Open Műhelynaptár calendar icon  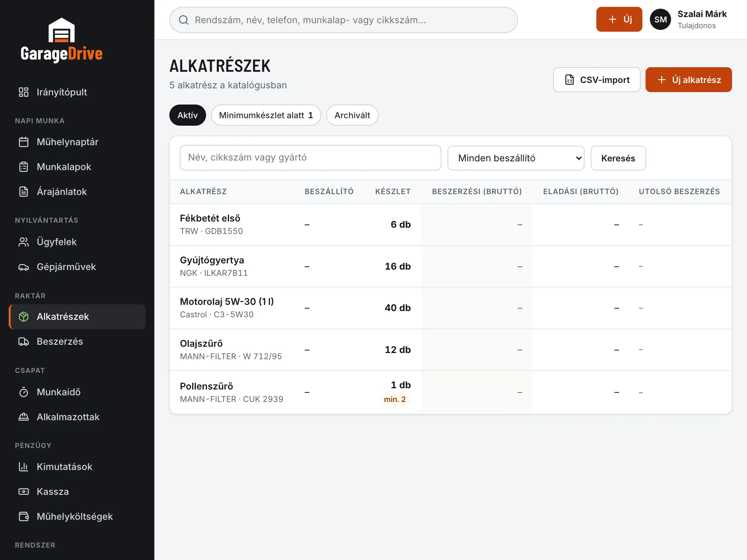click(24, 142)
